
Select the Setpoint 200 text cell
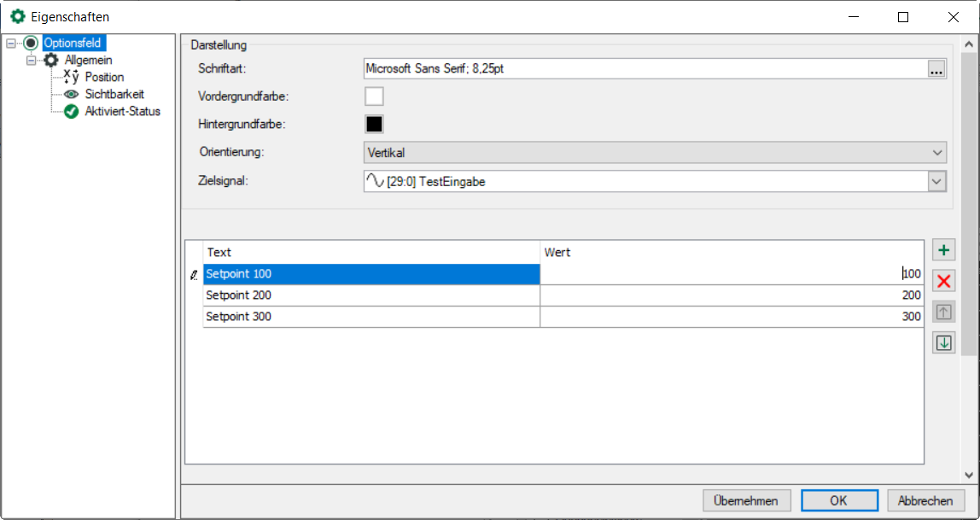click(x=371, y=295)
